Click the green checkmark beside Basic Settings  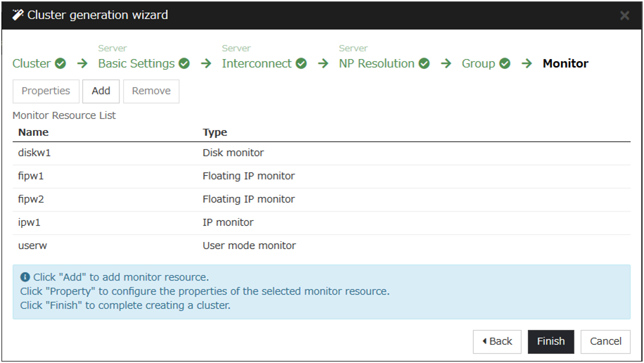click(184, 63)
